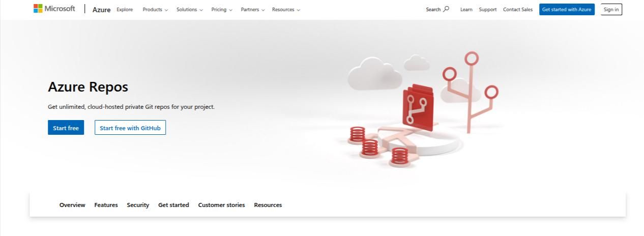Switch to the Security tab

138,205
